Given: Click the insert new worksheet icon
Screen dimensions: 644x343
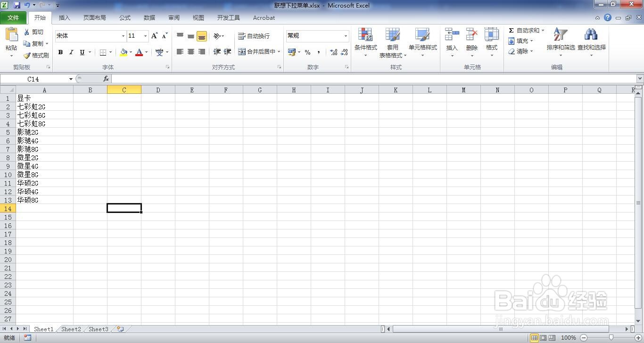Looking at the screenshot, I should click(x=121, y=329).
